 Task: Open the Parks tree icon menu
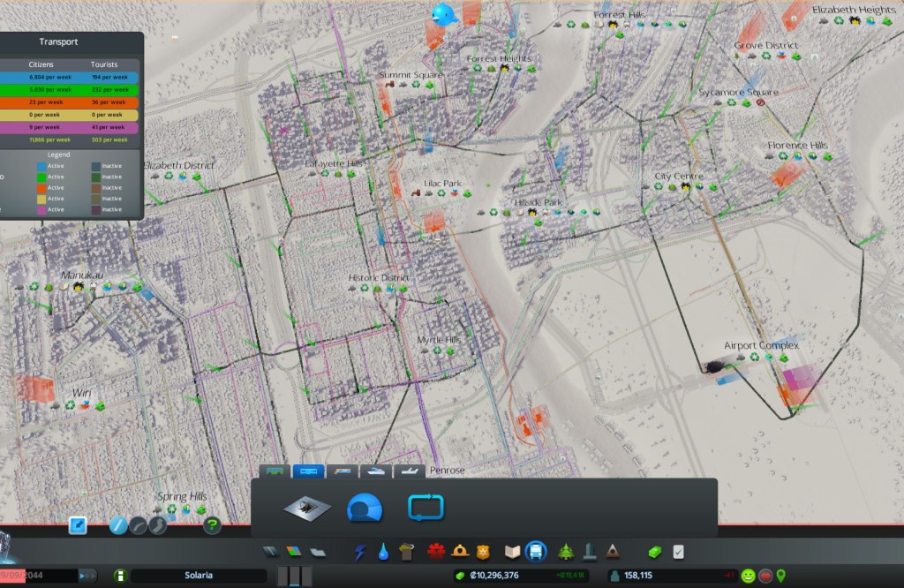[565, 552]
